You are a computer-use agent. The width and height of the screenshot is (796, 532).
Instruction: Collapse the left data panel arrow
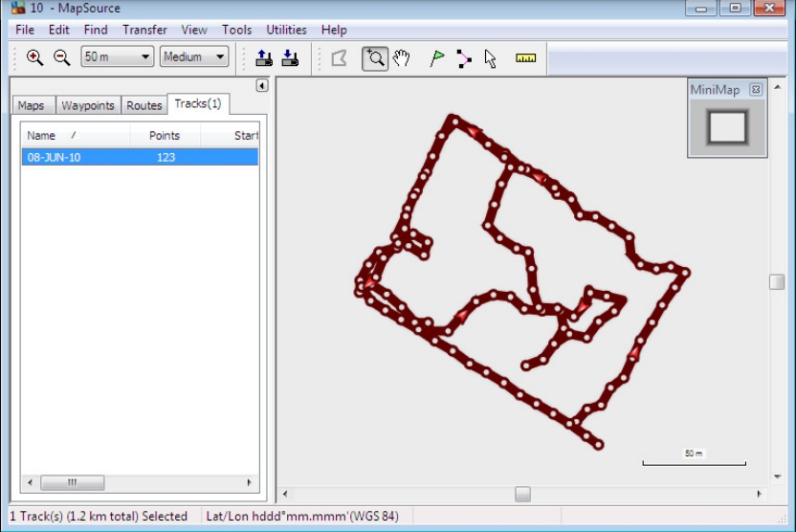point(262,85)
